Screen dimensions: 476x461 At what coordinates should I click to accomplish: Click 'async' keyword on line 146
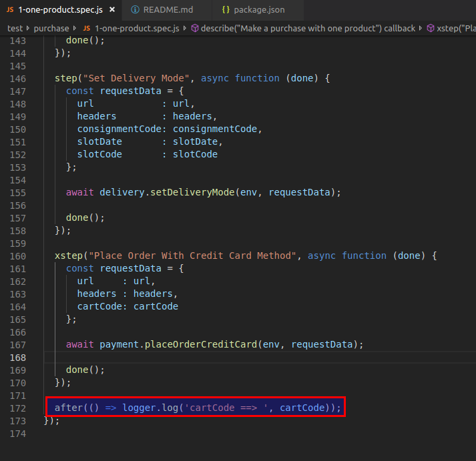tap(214, 78)
